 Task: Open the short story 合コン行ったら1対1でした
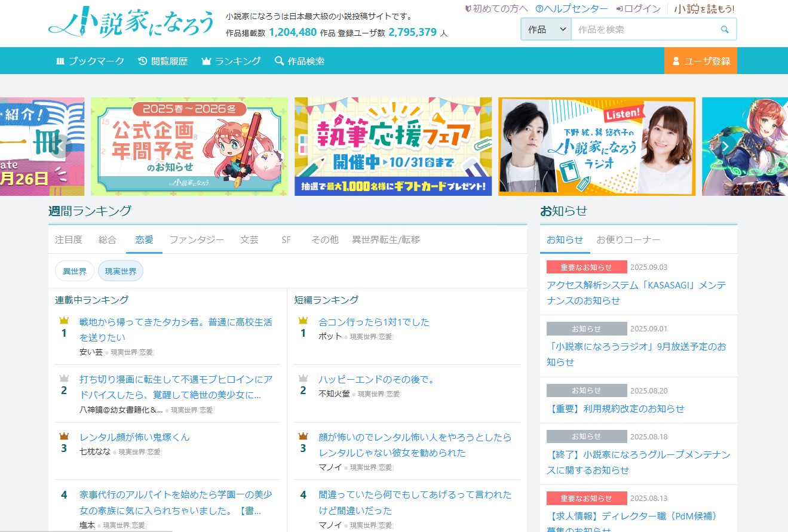(x=374, y=322)
